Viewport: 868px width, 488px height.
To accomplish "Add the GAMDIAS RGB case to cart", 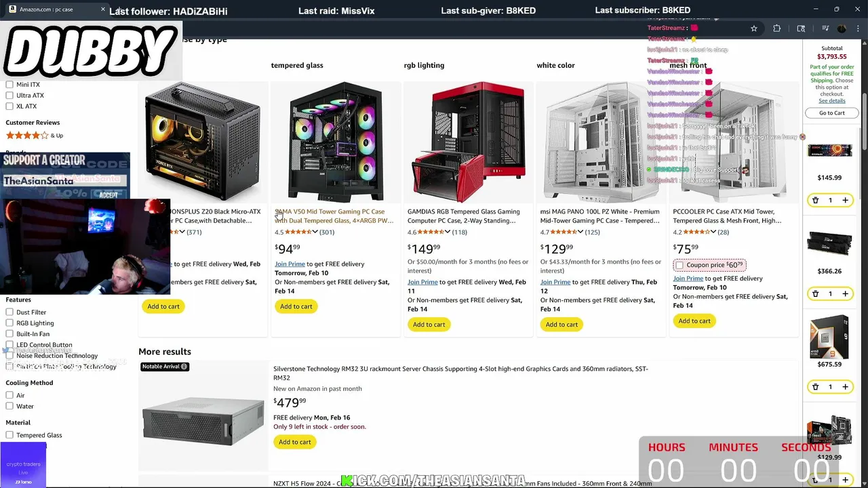I will (429, 325).
